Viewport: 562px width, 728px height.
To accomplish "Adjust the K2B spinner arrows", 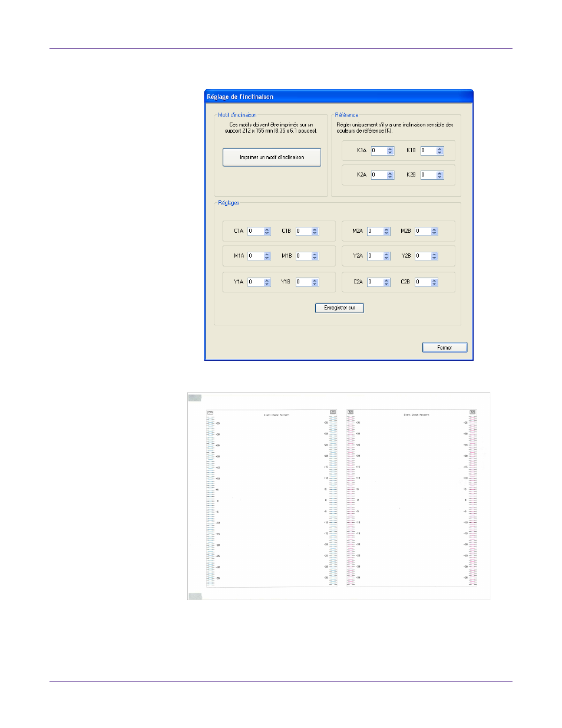I will [x=439, y=175].
